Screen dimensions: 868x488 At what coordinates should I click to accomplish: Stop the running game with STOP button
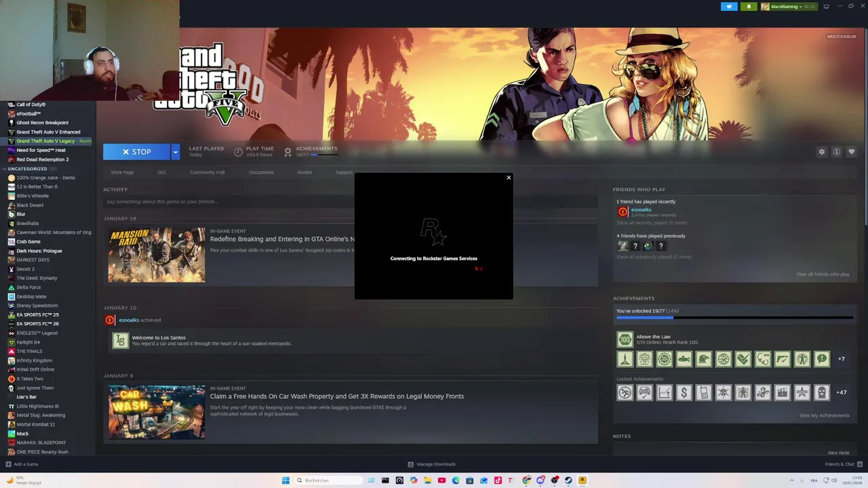tap(136, 152)
